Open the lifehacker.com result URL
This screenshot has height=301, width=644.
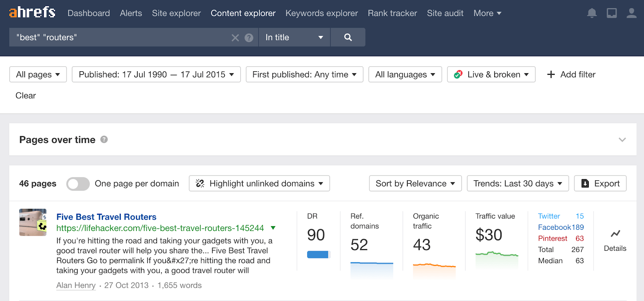[160, 228]
